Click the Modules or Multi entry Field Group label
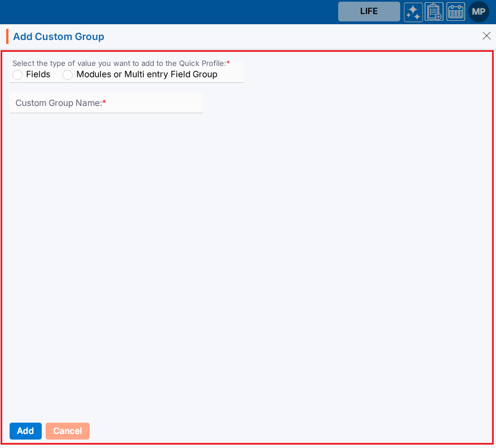The width and height of the screenshot is (496, 448). tap(147, 74)
